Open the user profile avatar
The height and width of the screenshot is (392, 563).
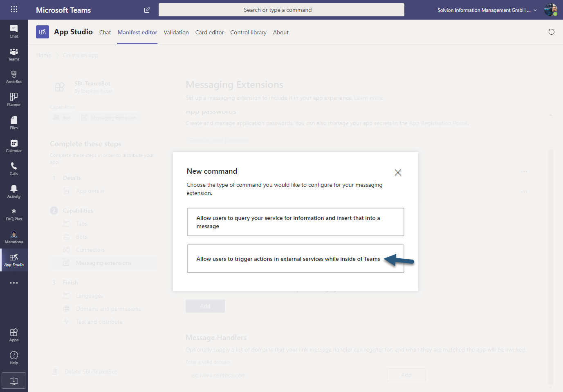(550, 10)
